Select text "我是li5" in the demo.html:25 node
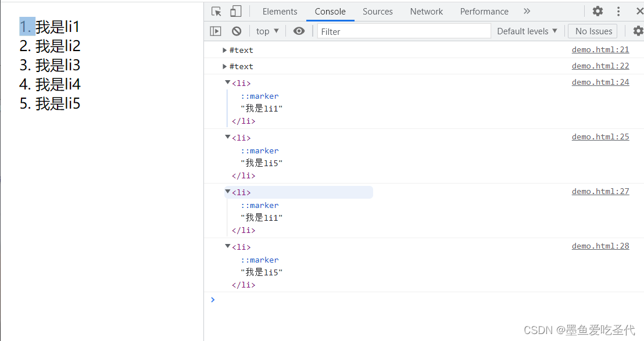 click(x=262, y=163)
